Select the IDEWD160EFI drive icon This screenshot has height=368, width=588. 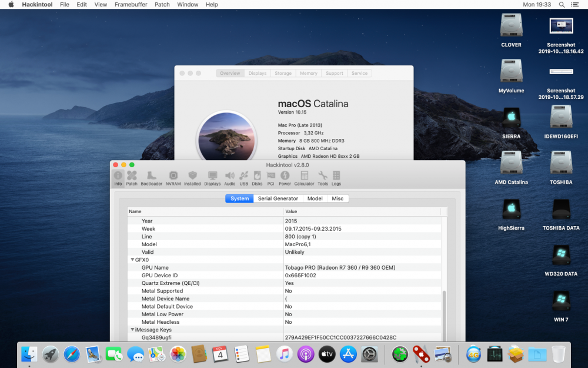[561, 117]
